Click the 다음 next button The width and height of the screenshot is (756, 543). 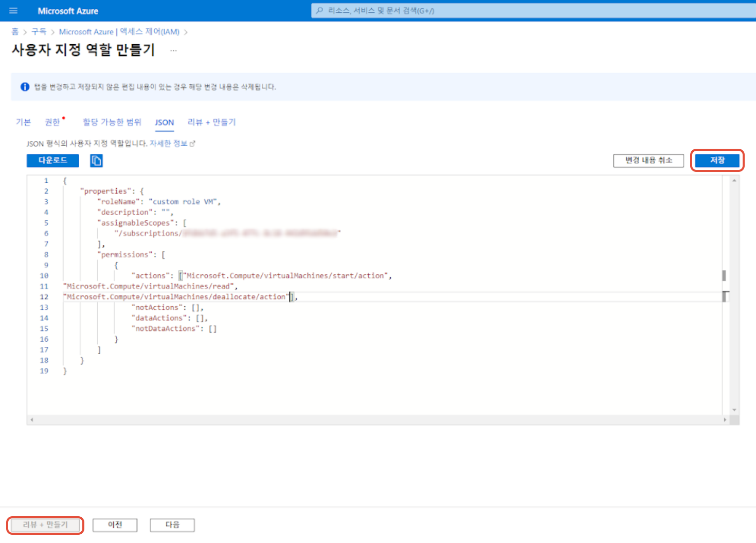click(x=172, y=524)
